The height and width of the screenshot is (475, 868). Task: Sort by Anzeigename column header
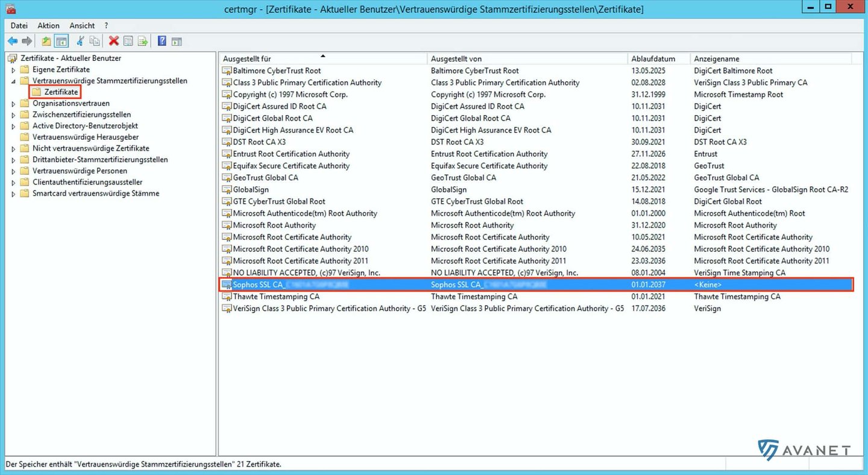[x=772, y=59]
